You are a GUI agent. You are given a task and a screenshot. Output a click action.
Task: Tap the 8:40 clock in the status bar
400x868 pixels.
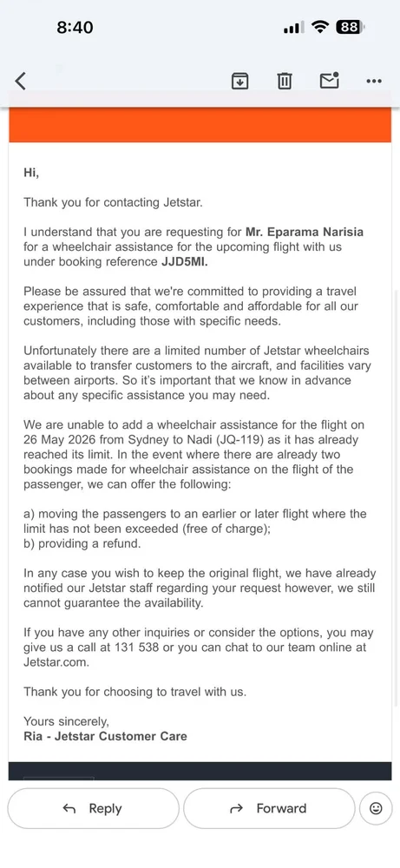(x=75, y=27)
